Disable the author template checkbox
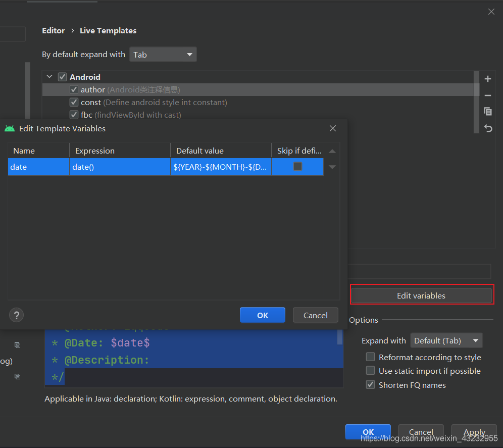The width and height of the screenshot is (503, 448). [74, 89]
